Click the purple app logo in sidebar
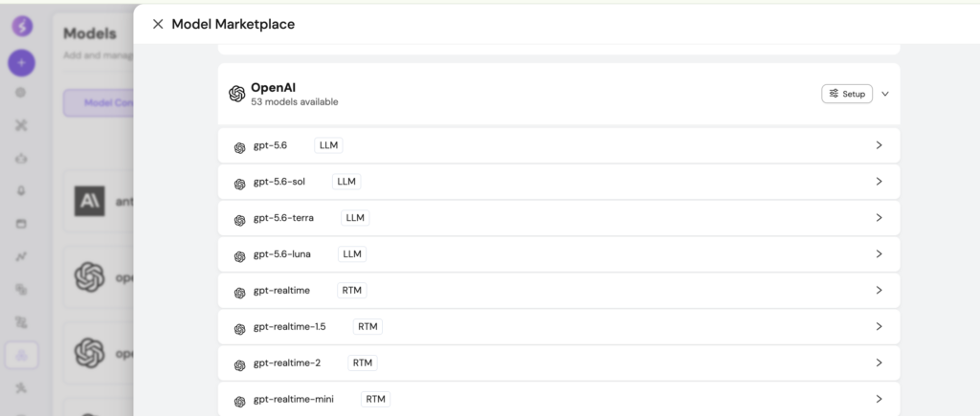The width and height of the screenshot is (980, 416). click(x=23, y=26)
